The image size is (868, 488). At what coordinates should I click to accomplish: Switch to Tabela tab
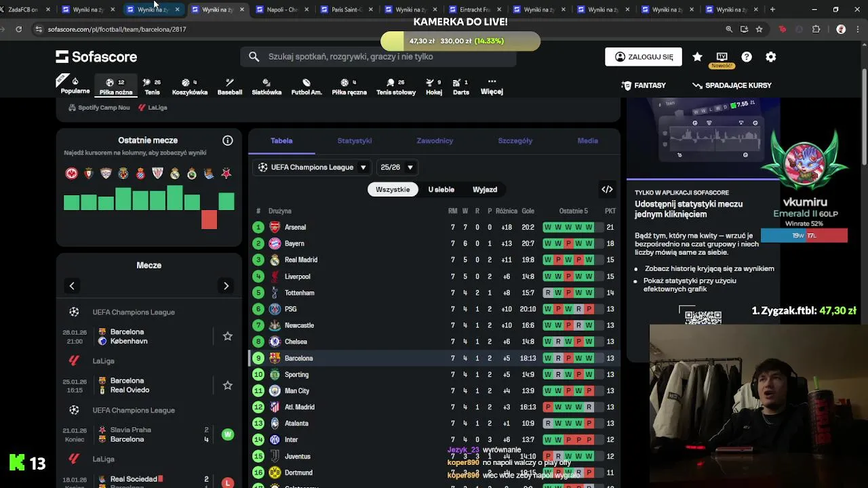point(281,140)
